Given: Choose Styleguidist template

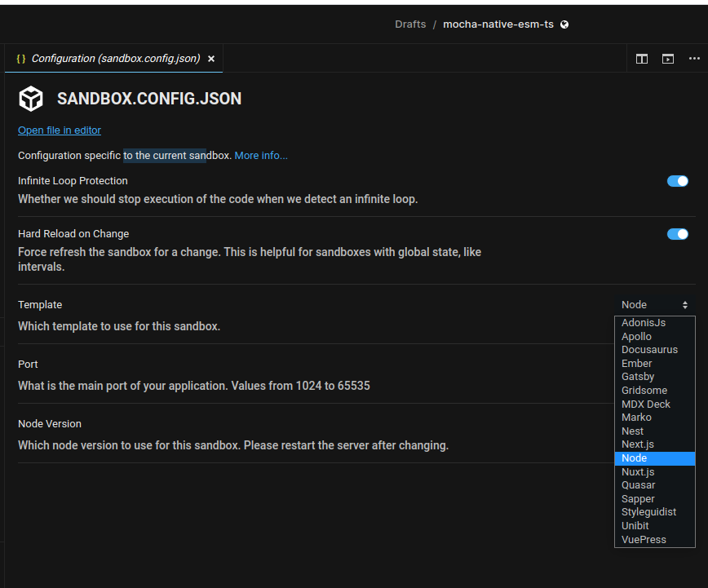Looking at the screenshot, I should (654, 512).
